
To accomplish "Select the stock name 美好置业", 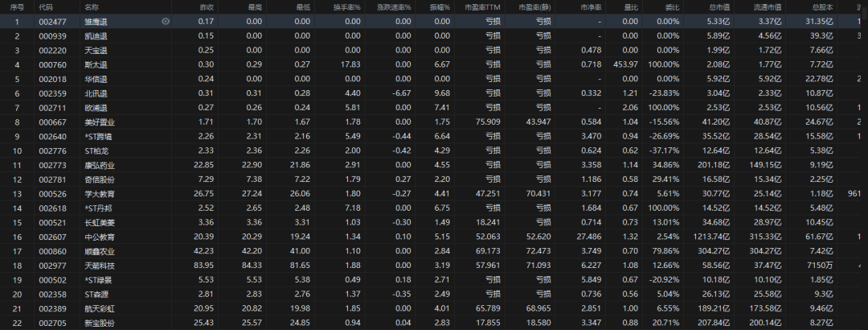I will (x=100, y=122).
